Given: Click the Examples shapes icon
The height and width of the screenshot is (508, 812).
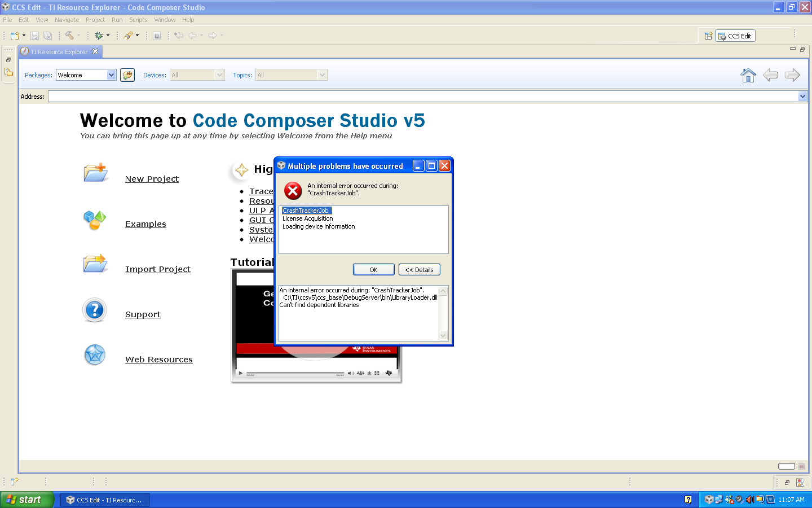Looking at the screenshot, I should point(95,220).
